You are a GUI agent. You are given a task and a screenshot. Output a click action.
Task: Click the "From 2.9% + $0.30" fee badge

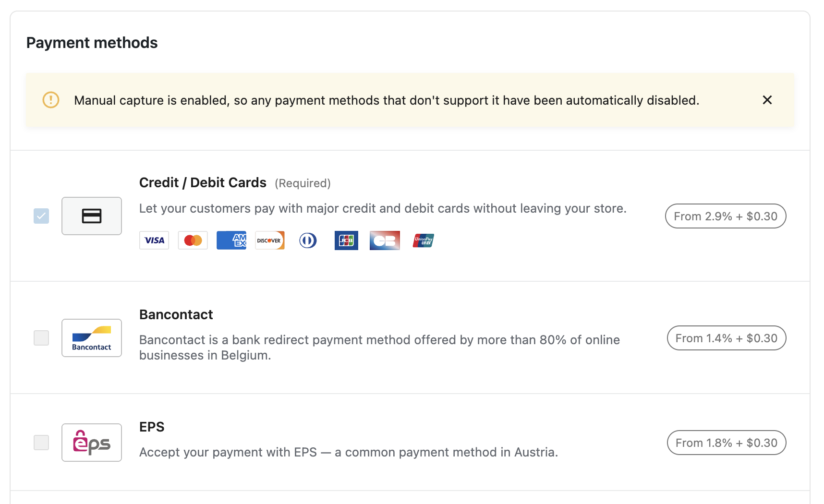click(x=725, y=216)
